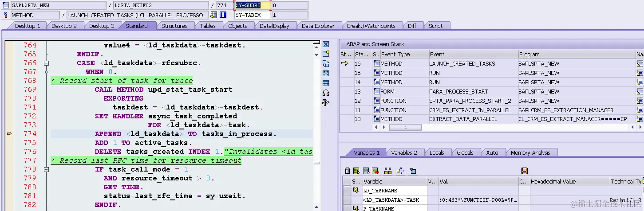
Task: Click the insert row icon in Variables toolbar
Action: click(356, 171)
